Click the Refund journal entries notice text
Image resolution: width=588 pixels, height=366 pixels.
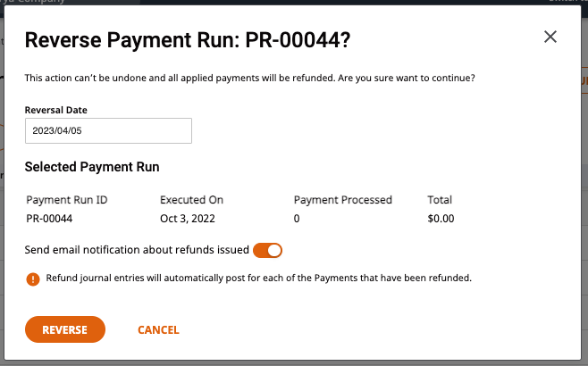pyautogui.click(x=259, y=278)
